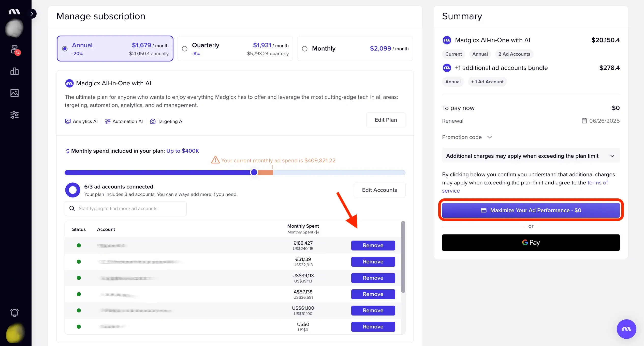The width and height of the screenshot is (644, 346).
Task: Click the alarm bell icon in sidebar
Action: point(14,312)
